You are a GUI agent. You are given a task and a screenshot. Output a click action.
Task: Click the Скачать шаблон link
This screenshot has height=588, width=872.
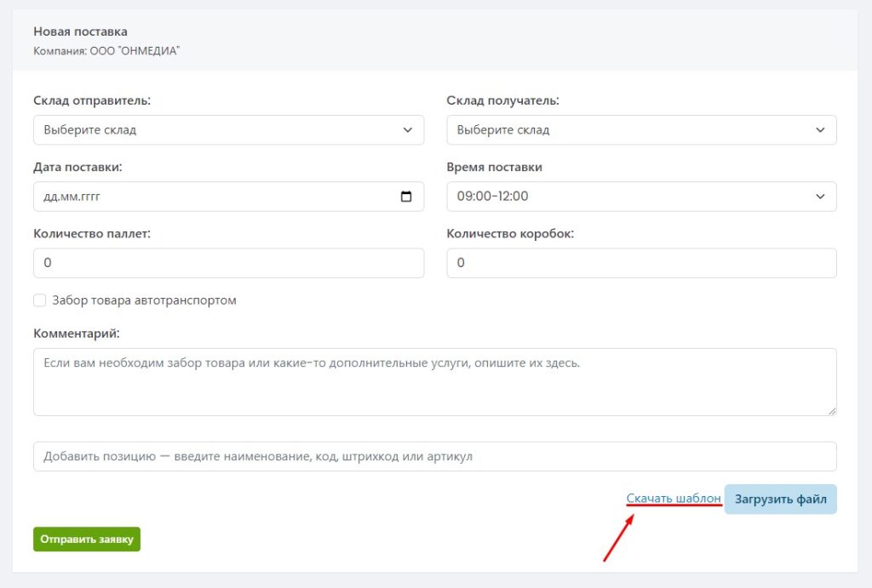pyautogui.click(x=674, y=499)
